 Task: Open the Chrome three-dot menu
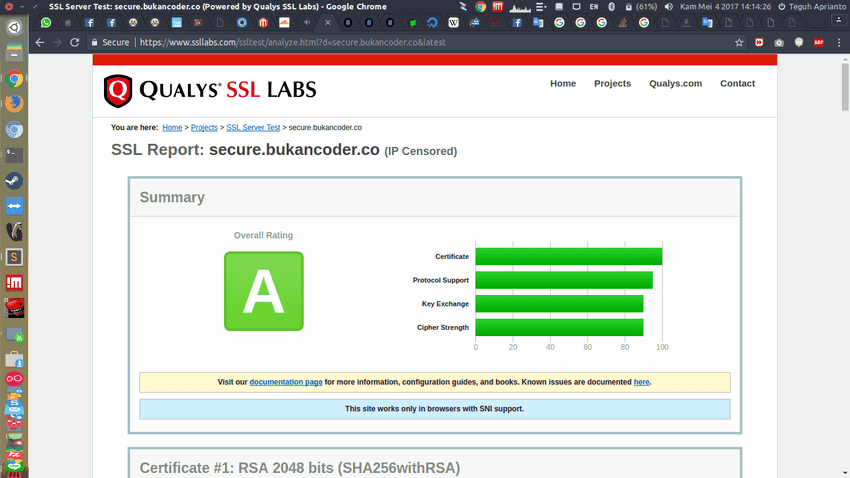point(838,43)
